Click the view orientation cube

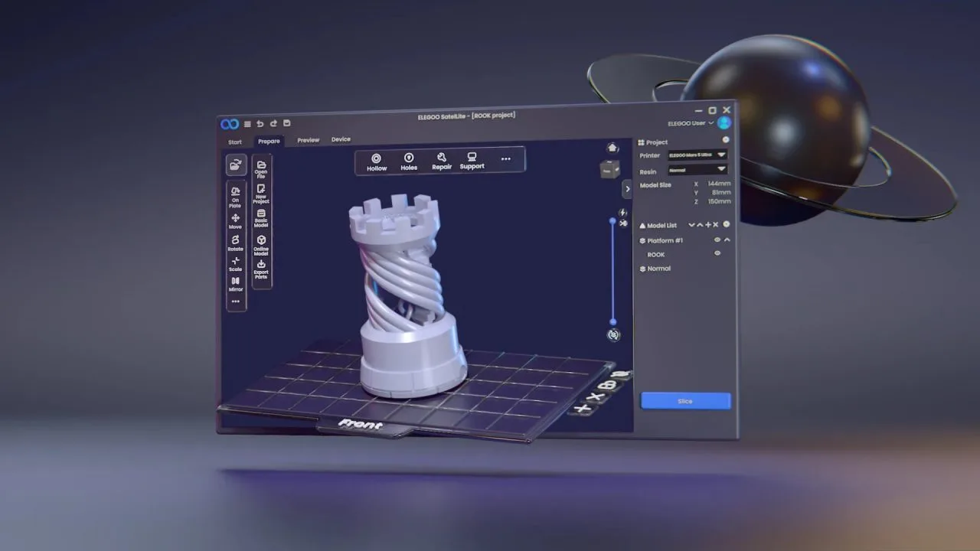(609, 170)
